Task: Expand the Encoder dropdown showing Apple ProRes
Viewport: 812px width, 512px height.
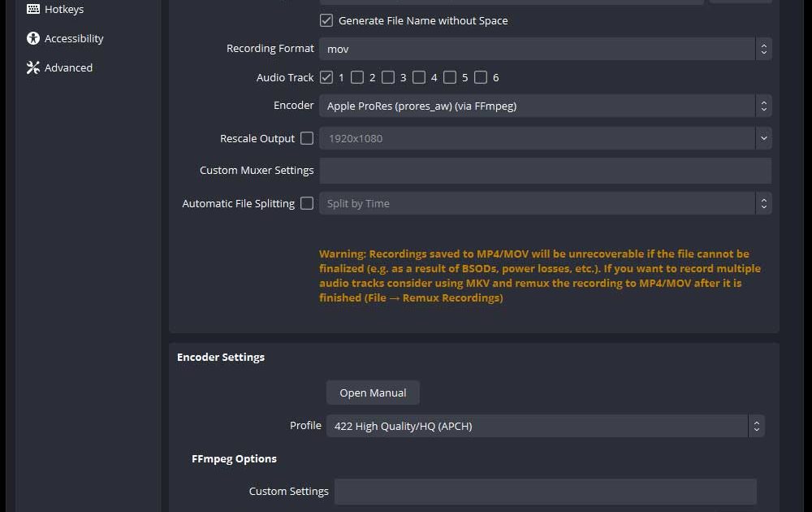Action: coord(544,106)
